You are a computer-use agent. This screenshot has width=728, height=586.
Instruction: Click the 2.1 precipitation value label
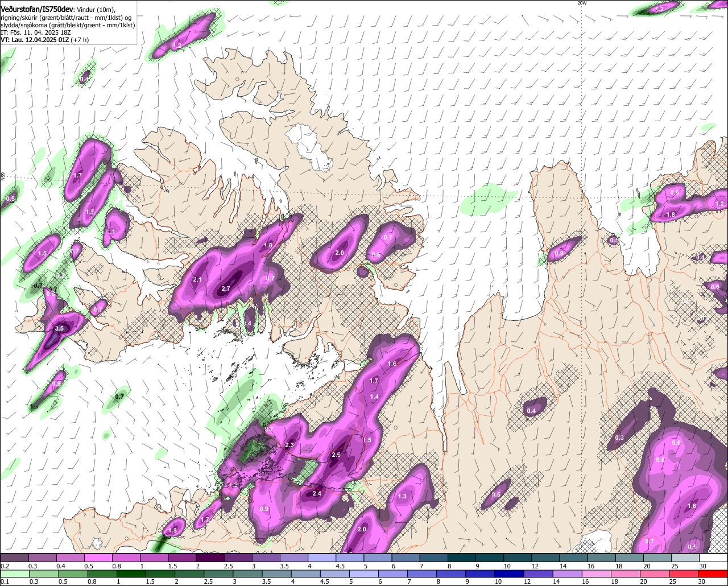pos(198,280)
